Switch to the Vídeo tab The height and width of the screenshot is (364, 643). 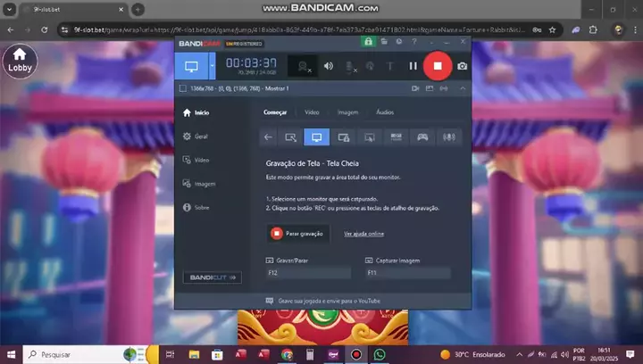[x=312, y=112]
